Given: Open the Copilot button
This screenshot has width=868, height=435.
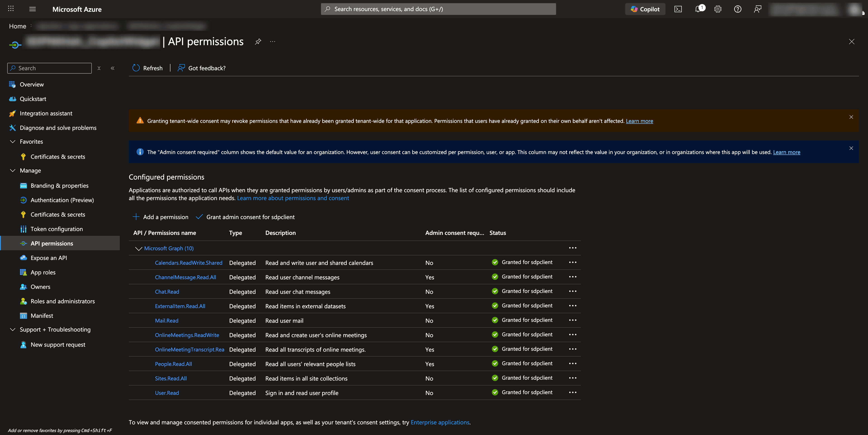Looking at the screenshot, I should coord(645,9).
